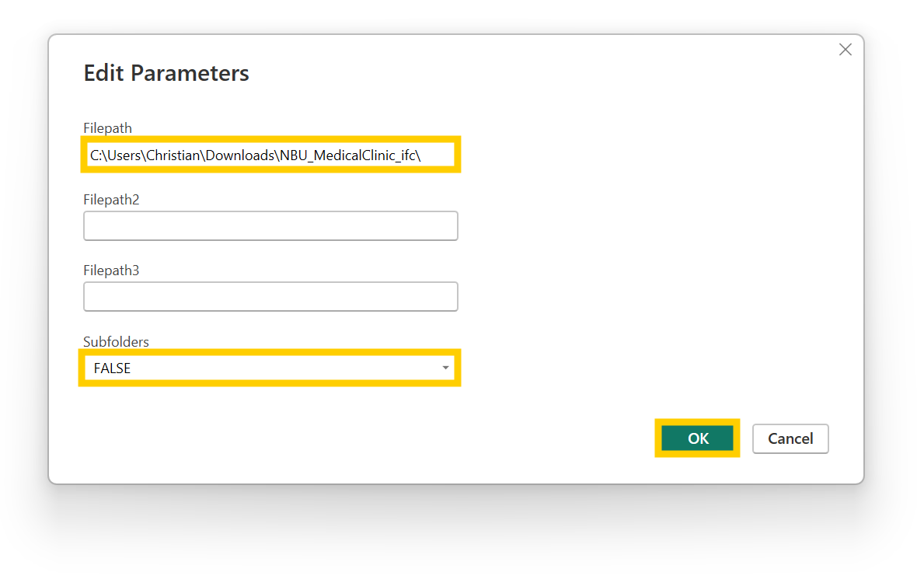
Task: Click the OK button highlighted in yellow
Action: tap(696, 438)
